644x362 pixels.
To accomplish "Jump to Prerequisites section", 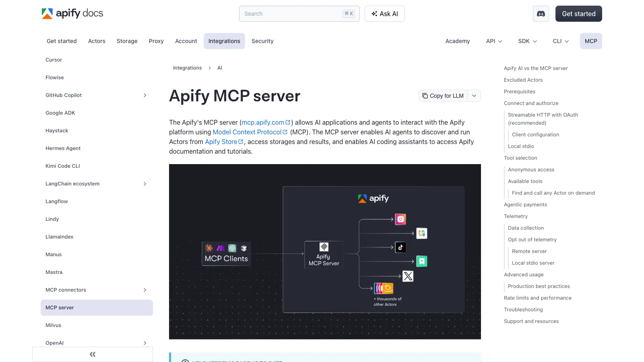I will point(520,92).
